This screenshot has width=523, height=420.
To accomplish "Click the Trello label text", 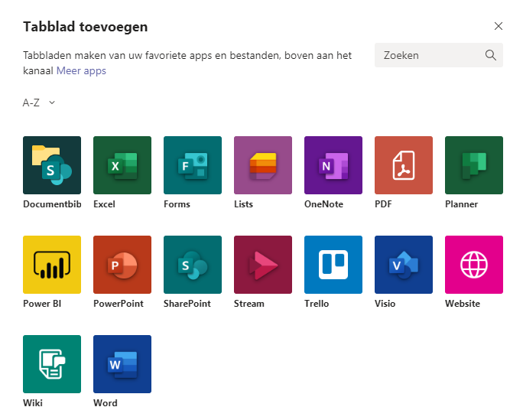I will 317,304.
